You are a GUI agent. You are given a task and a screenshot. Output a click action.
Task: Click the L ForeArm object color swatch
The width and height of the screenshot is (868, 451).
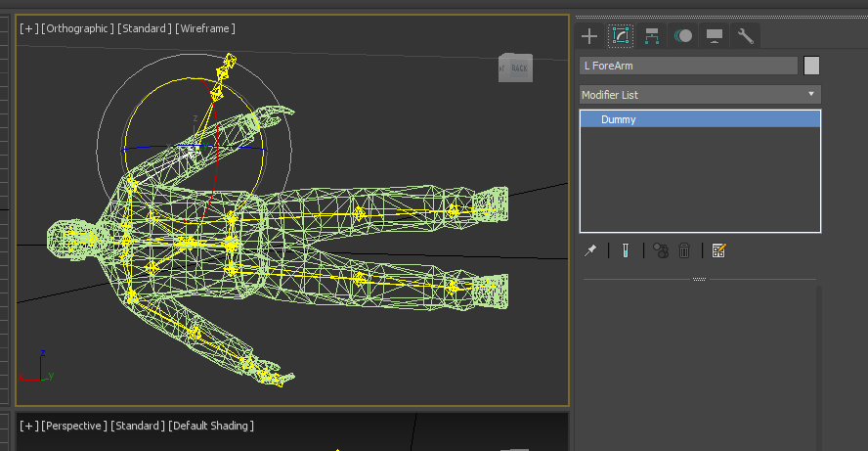(811, 66)
